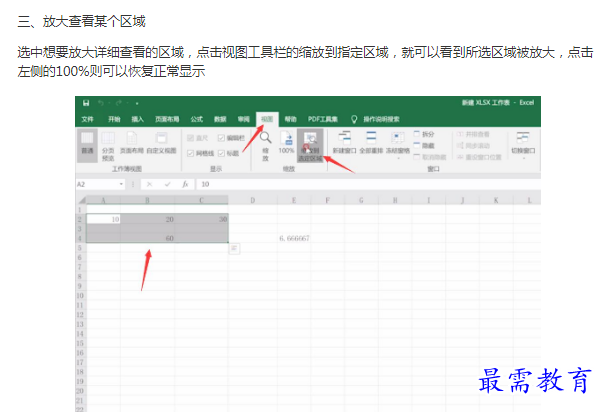The width and height of the screenshot is (600, 412).
Task: Switch to the 公式 Formulas tab
Action: coord(197,119)
